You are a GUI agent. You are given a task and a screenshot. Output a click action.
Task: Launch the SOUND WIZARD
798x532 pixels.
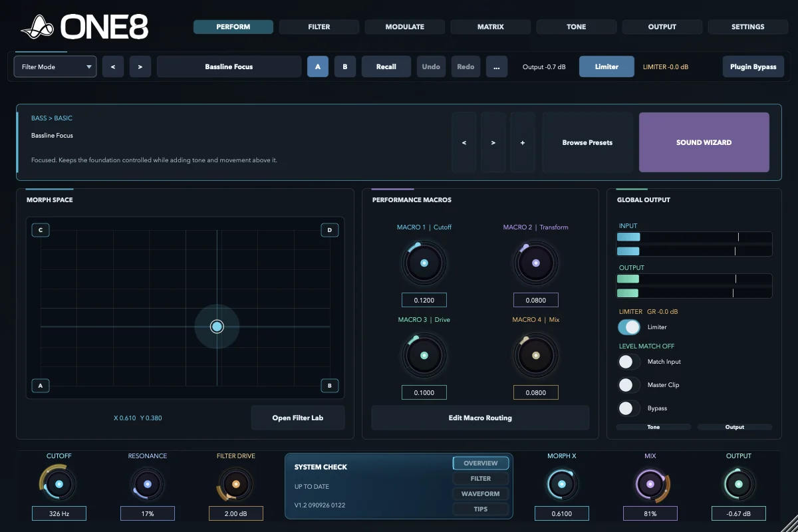click(704, 142)
